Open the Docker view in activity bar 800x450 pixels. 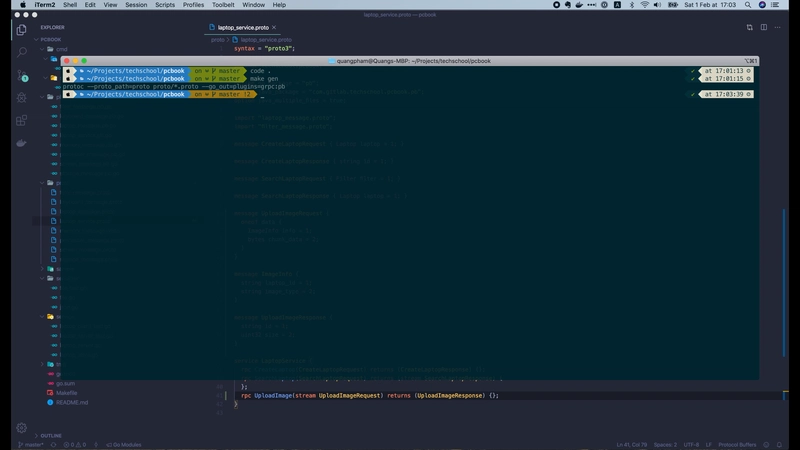(x=21, y=143)
